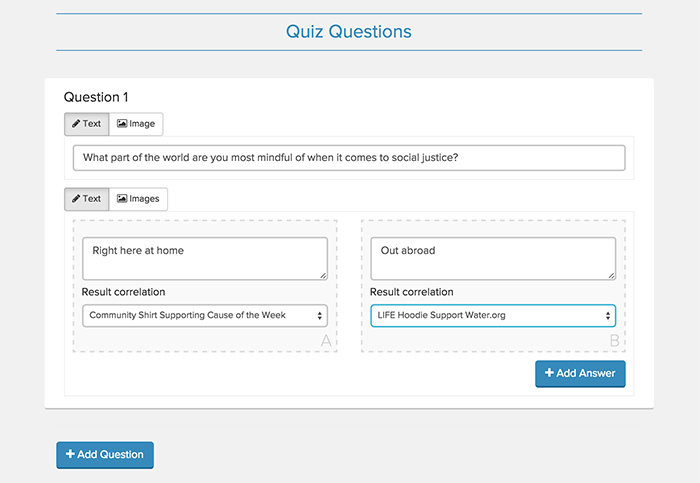Switch answers type to Images tab
The image size is (700, 483).
tap(138, 199)
